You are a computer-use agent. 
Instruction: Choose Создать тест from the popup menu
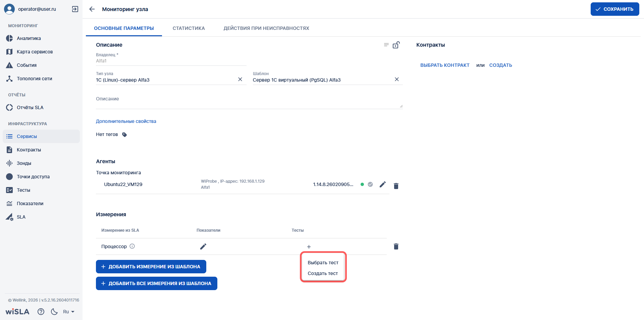323,273
